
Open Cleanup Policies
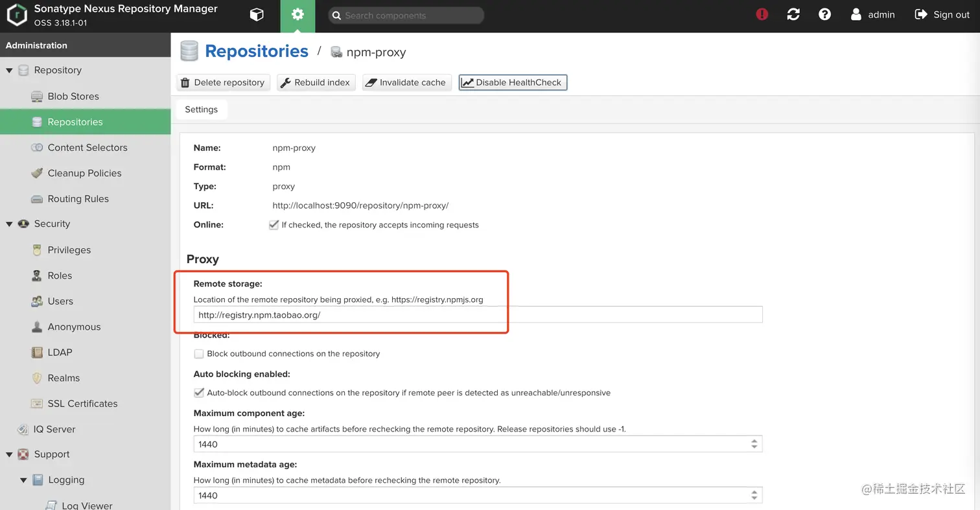pos(84,173)
